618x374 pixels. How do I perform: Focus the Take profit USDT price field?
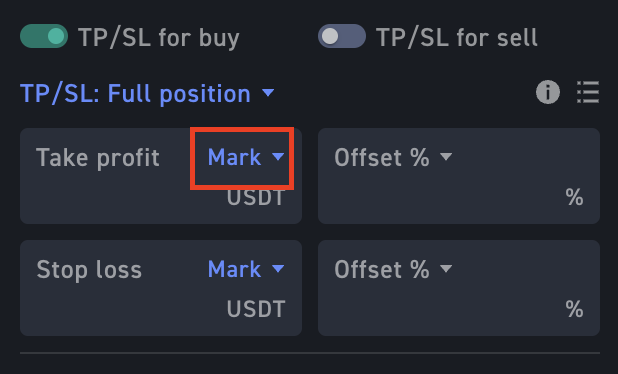point(161,176)
